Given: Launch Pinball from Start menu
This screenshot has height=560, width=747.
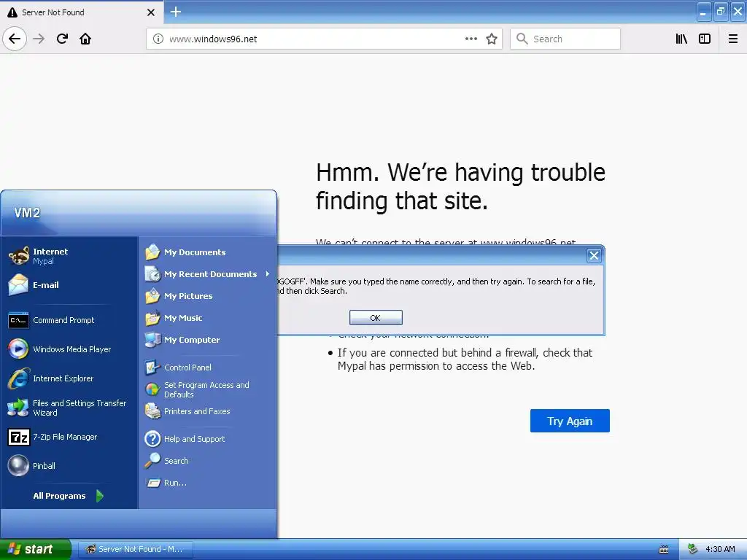Looking at the screenshot, I should [69, 466].
